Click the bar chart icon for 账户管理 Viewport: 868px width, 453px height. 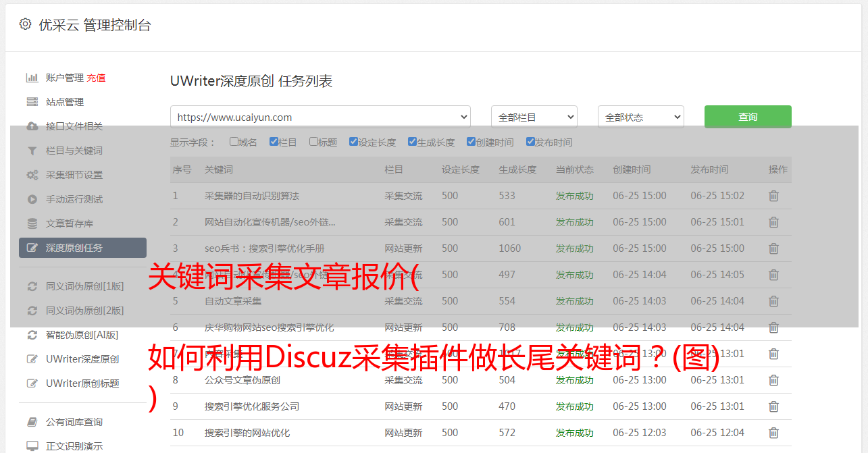[x=32, y=78]
